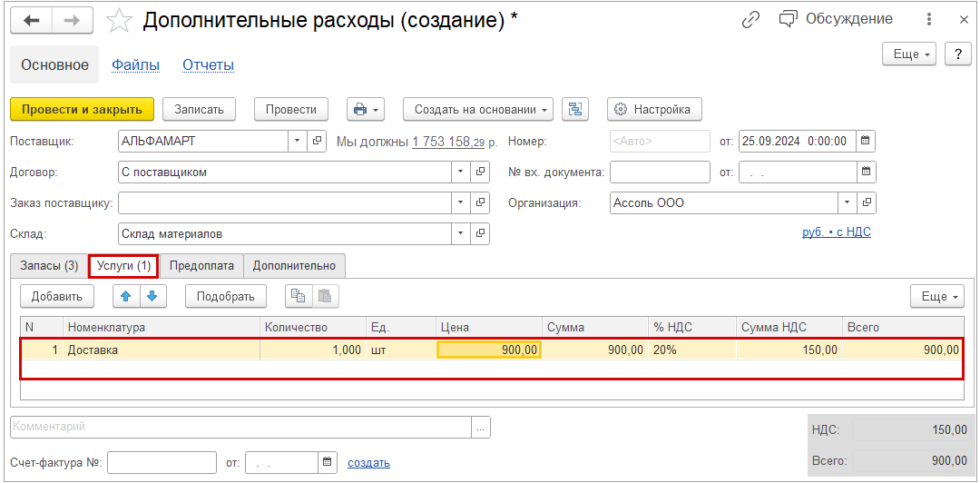This screenshot has height=483, width=980.
Task: Click the Сумма НДС cell 150,00
Action: 789,350
